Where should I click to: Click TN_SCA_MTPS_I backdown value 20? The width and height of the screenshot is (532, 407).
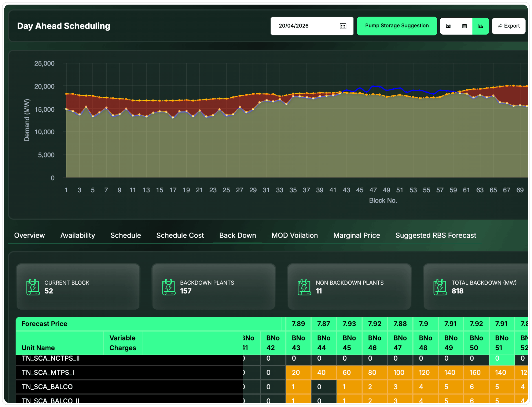point(298,373)
